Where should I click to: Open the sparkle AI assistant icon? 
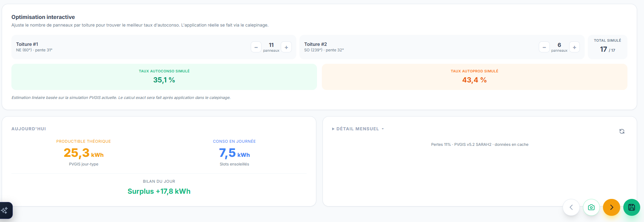pos(5,210)
